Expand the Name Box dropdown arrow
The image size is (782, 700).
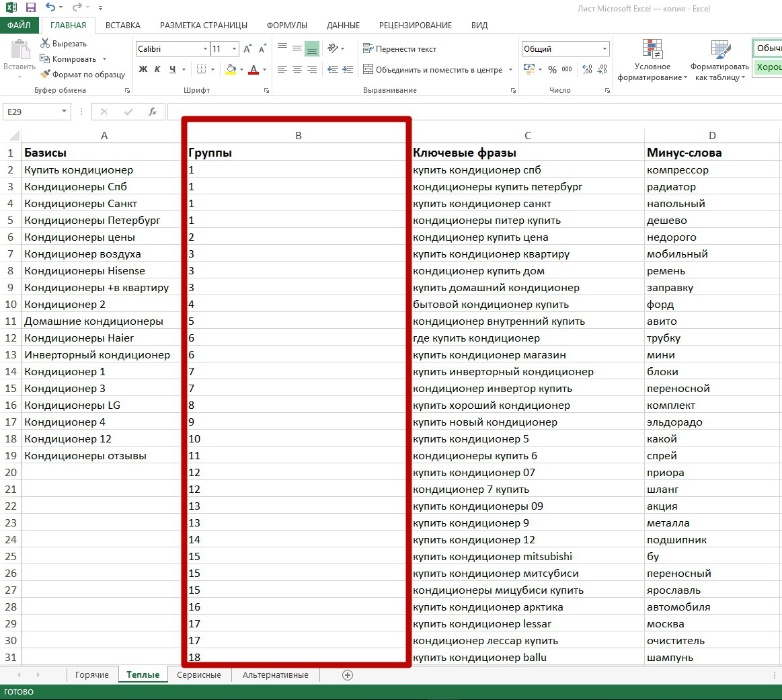coord(65,111)
